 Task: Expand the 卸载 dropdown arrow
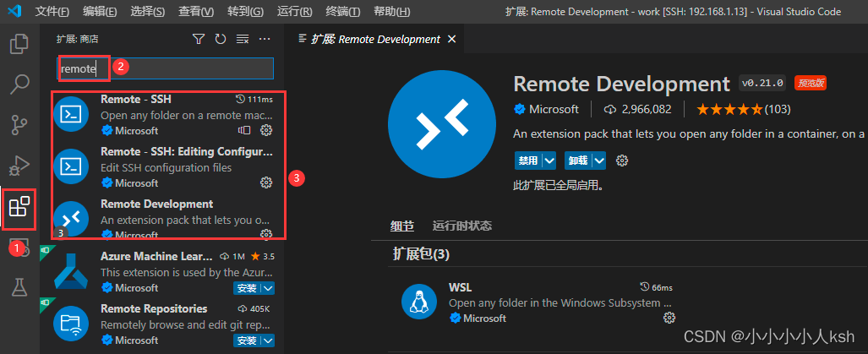(x=599, y=161)
